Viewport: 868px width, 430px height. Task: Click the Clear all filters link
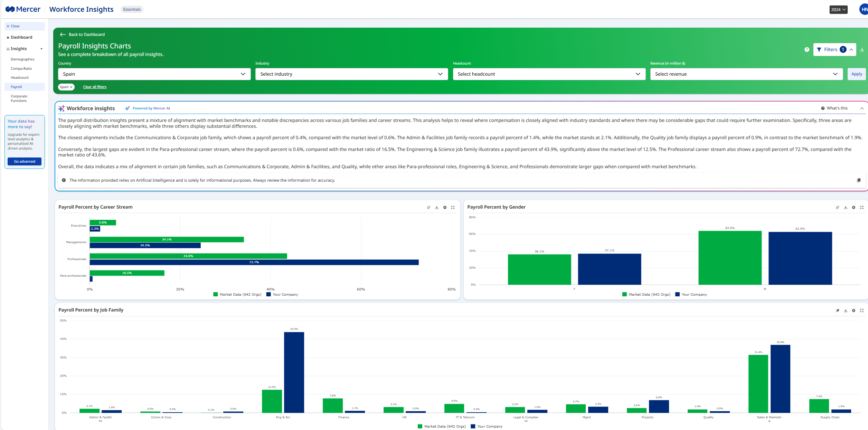pyautogui.click(x=95, y=87)
